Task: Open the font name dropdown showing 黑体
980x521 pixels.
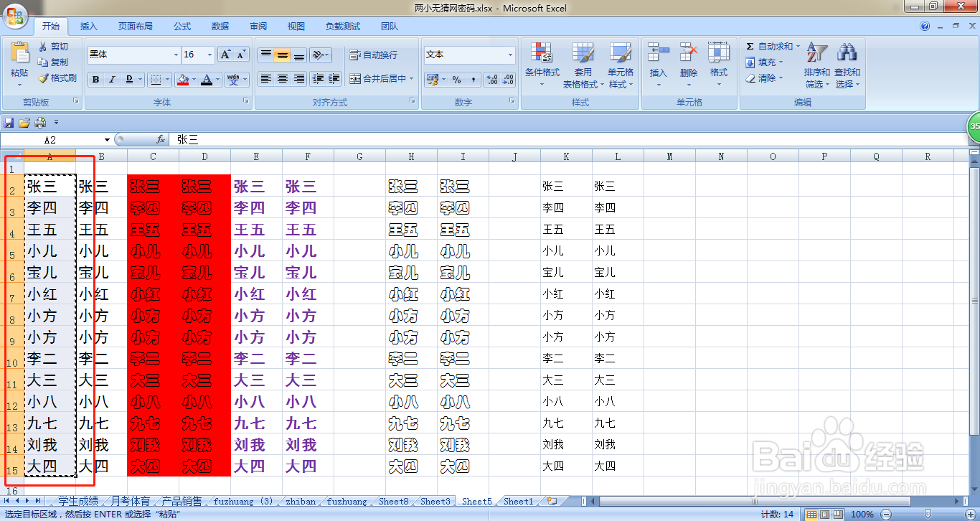Action: [176, 55]
